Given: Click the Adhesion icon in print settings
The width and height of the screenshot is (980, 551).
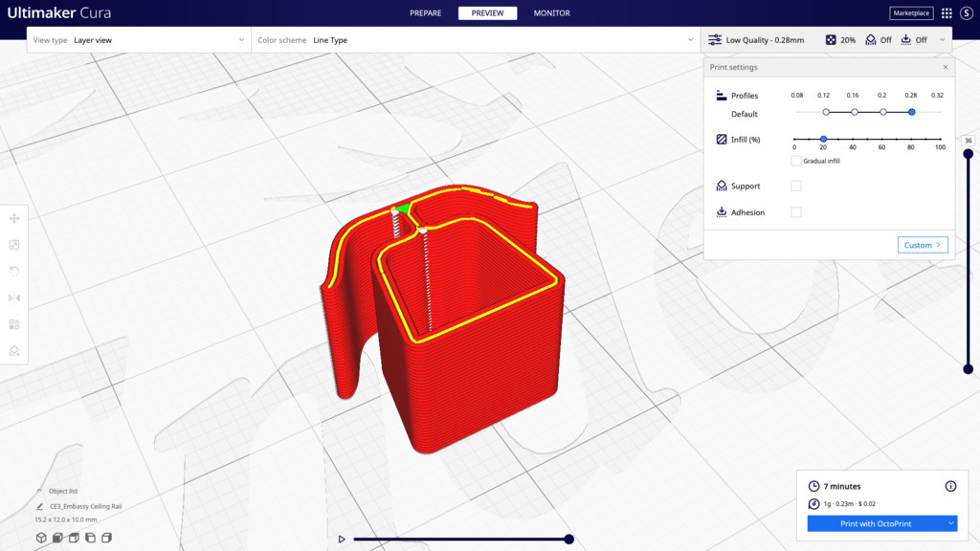Looking at the screenshot, I should (x=722, y=211).
